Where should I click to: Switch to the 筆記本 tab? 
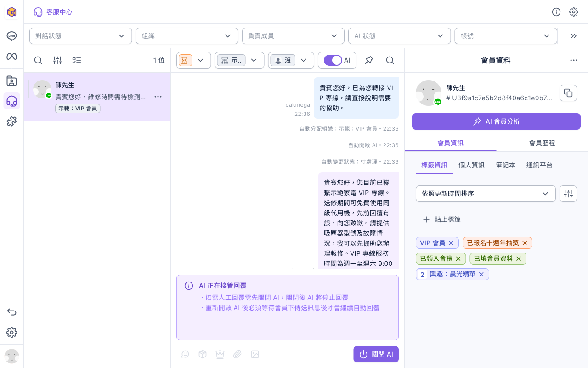(x=505, y=165)
